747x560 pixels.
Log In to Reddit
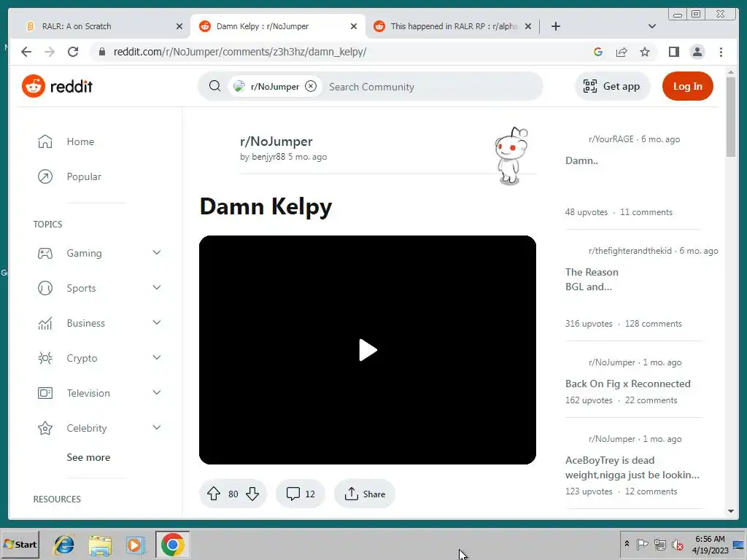pos(687,86)
